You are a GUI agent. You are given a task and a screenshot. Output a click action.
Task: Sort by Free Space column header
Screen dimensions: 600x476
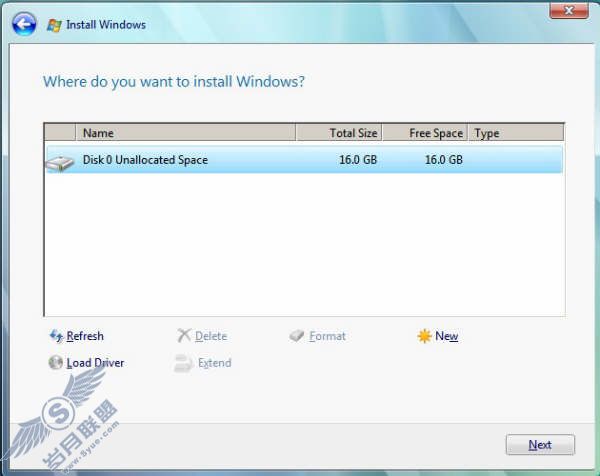(x=425, y=133)
